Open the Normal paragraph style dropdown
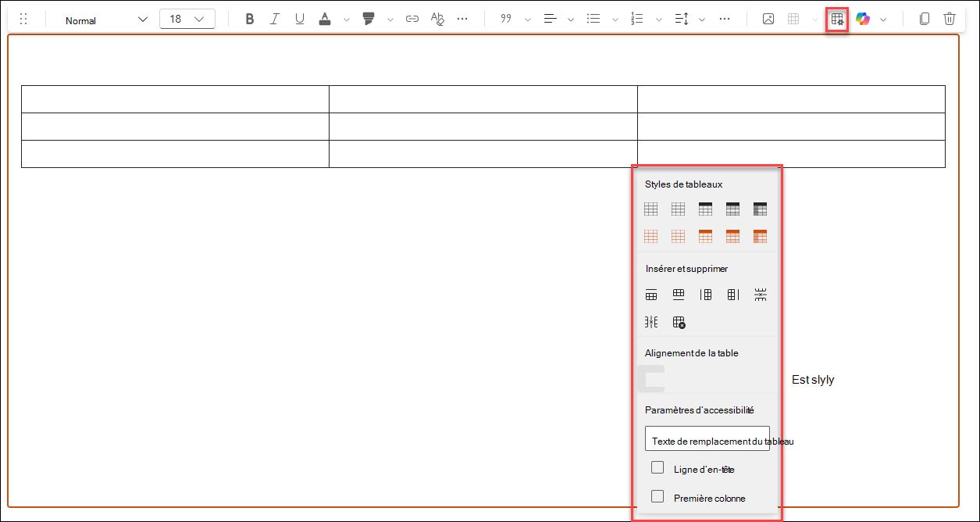This screenshot has height=522, width=980. click(105, 20)
